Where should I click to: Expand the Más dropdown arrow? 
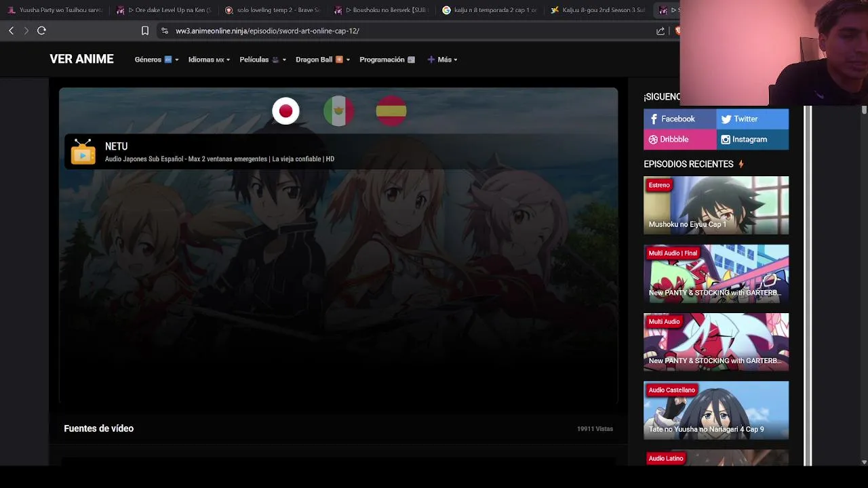[x=456, y=60]
